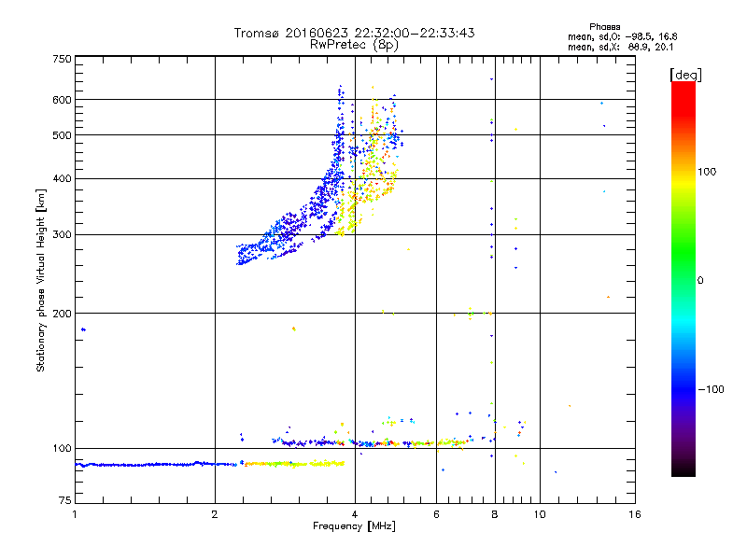Click y-axis tick label '500'
Screen dimensions: 747x560
[x=62, y=135]
